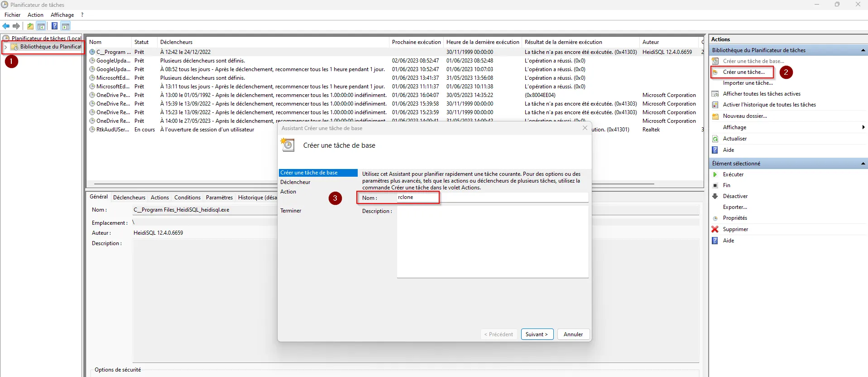This screenshot has width=868, height=377.
Task: Click the Bibliothèque du Planificateur folder icon
Action: click(14, 47)
